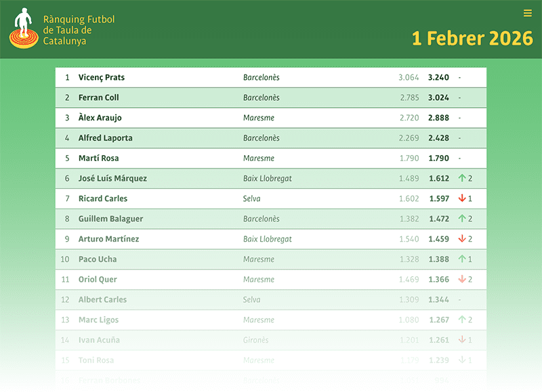Click green up arrow beside Paco Ucha
This screenshot has width=542, height=392.
462,259
